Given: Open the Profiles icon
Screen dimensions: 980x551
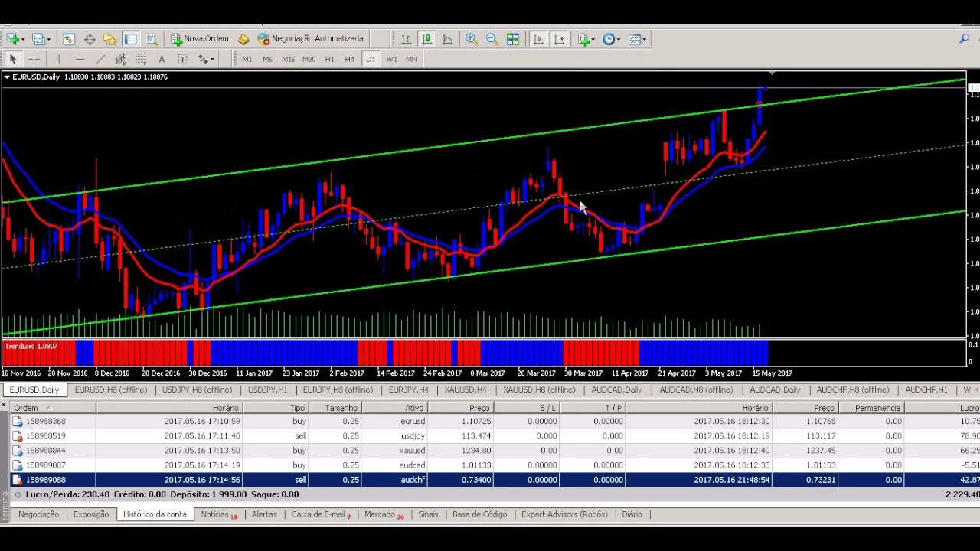Looking at the screenshot, I should [38, 39].
